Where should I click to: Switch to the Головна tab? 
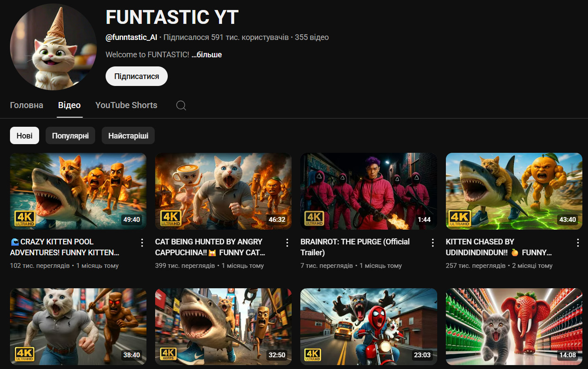(27, 105)
